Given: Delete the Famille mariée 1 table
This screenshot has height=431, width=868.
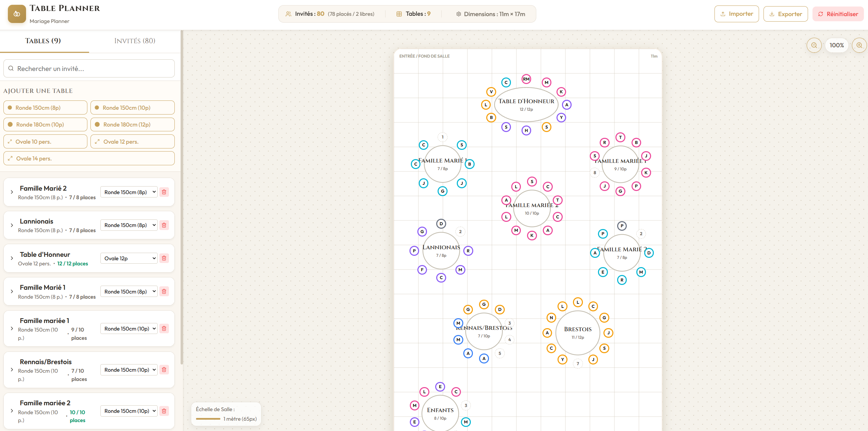Looking at the screenshot, I should (x=164, y=328).
